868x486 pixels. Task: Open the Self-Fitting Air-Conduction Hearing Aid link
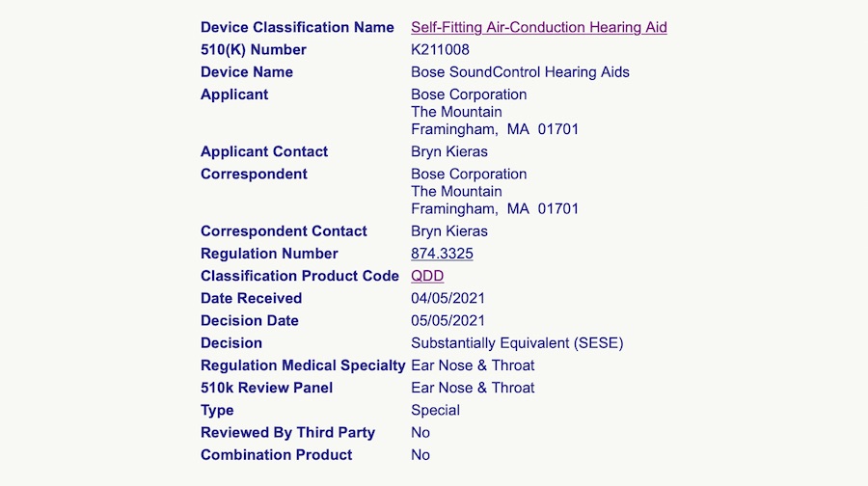coord(538,27)
